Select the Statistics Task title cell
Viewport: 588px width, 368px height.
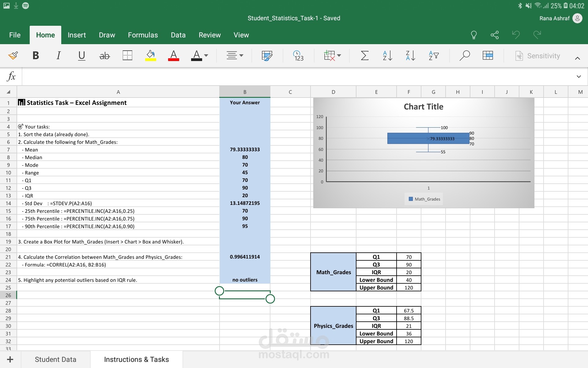118,103
